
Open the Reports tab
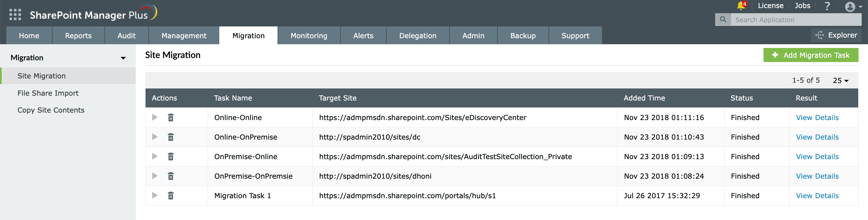78,35
